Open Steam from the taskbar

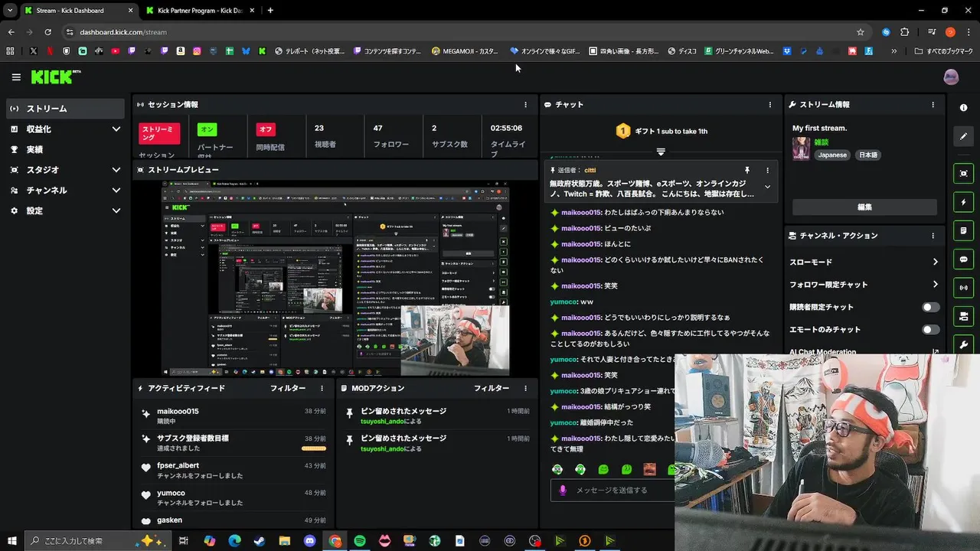tap(260, 541)
